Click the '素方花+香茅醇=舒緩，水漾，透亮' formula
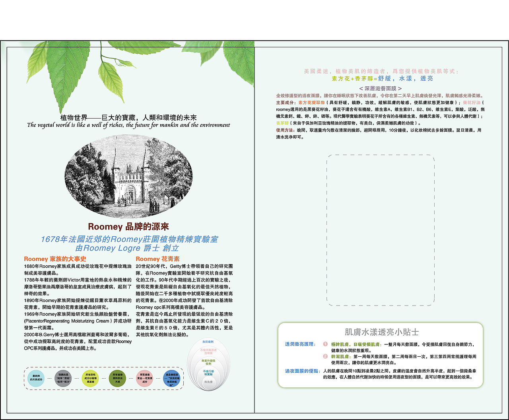This screenshot has width=509, height=420. point(383,79)
